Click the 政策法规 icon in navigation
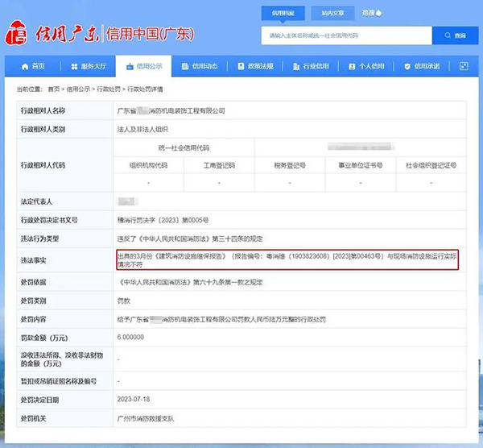483x448 pixels. 241,66
